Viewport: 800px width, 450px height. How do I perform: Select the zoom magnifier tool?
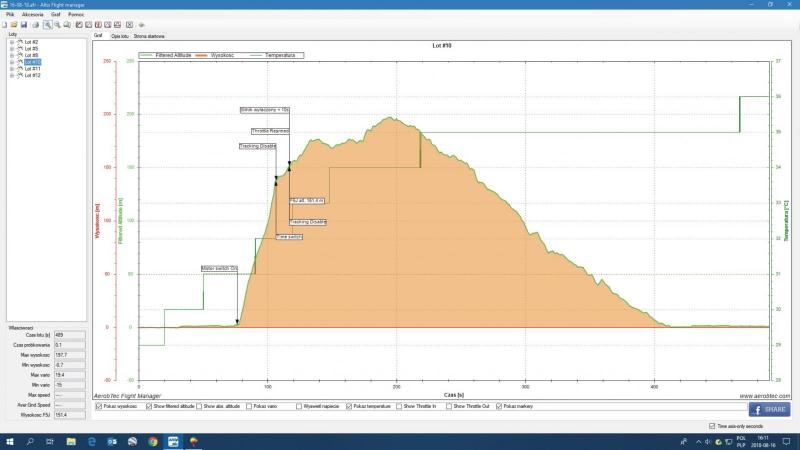(47, 24)
